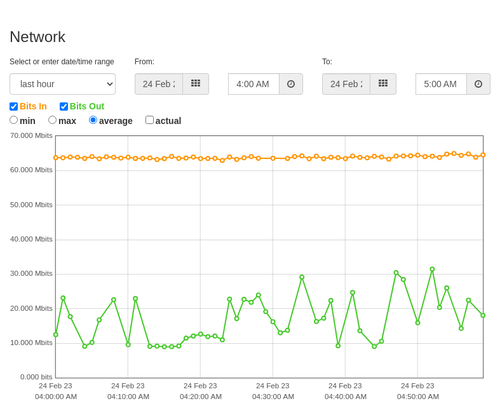Viewport: 500px width, 403px height.
Task: Open the From time clock picker icon
Action: coord(291,84)
